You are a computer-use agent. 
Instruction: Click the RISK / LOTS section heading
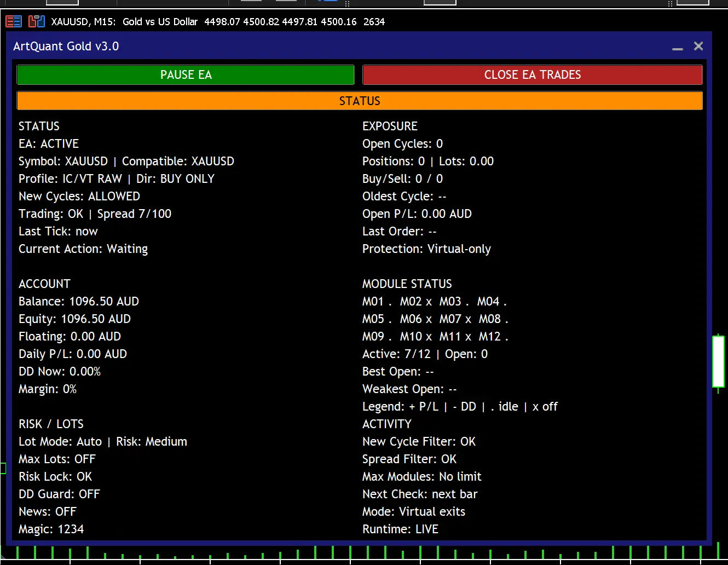pyautogui.click(x=51, y=424)
